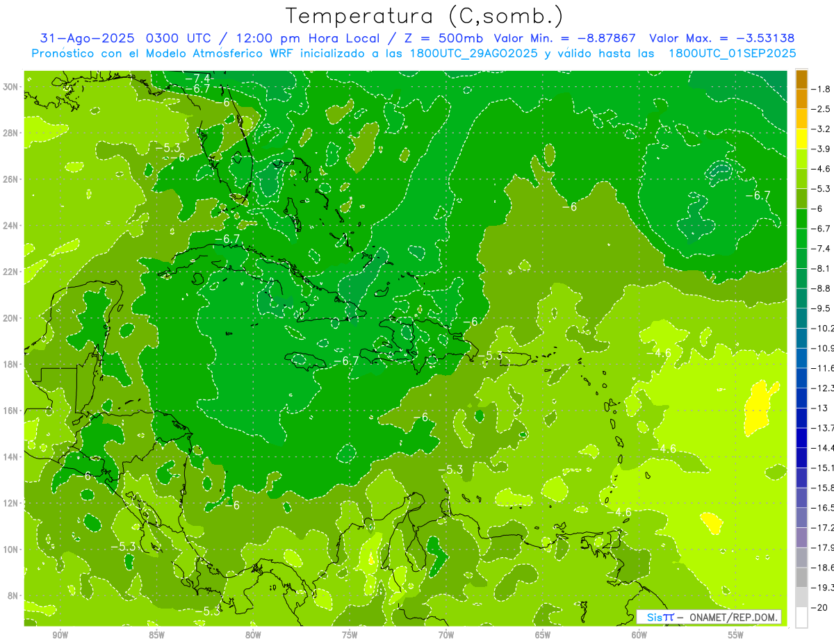
Task: Click the colorbar label "-3.2"
Action: [821, 129]
